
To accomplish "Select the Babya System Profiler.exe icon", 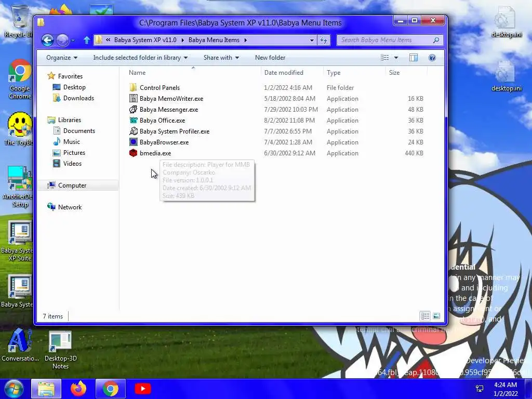I will 134,131.
